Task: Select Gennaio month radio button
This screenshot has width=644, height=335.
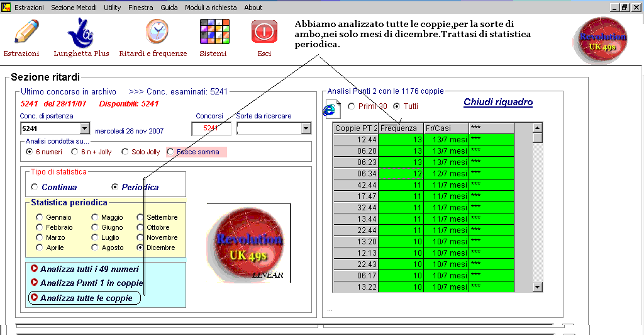Action: click(x=40, y=217)
